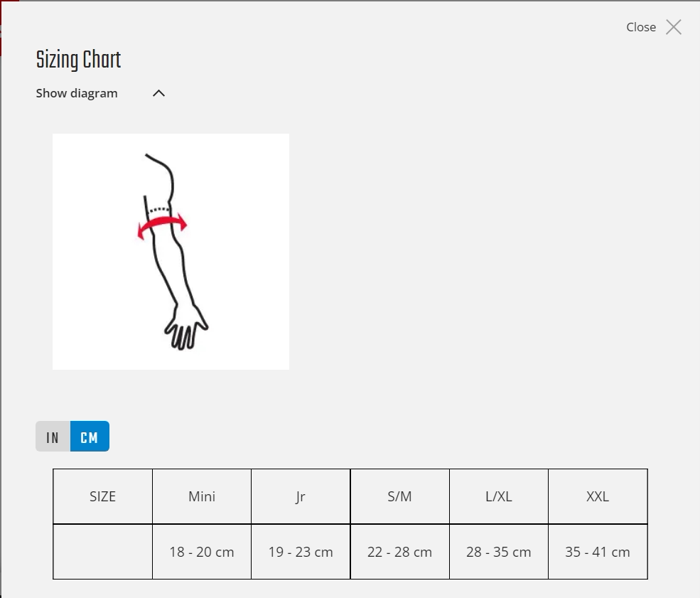Click the SIZE header cell
Image resolution: width=700 pixels, height=598 pixels.
pos(102,496)
